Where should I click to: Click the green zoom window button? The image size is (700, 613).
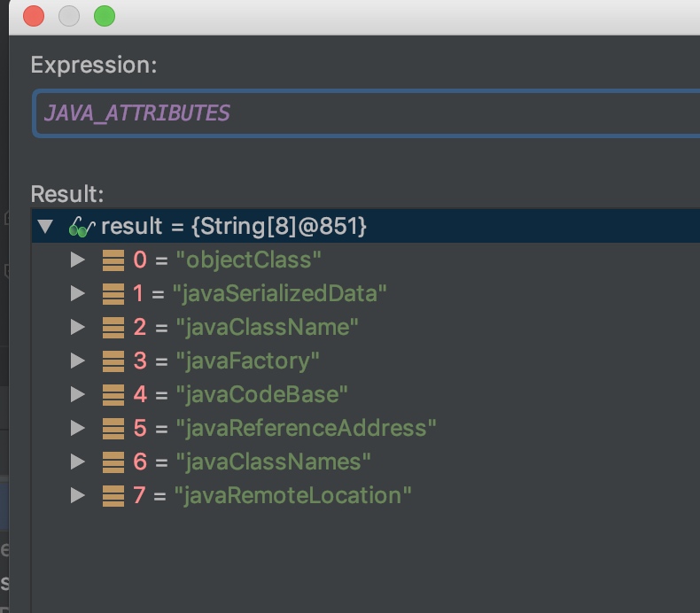click(x=105, y=16)
